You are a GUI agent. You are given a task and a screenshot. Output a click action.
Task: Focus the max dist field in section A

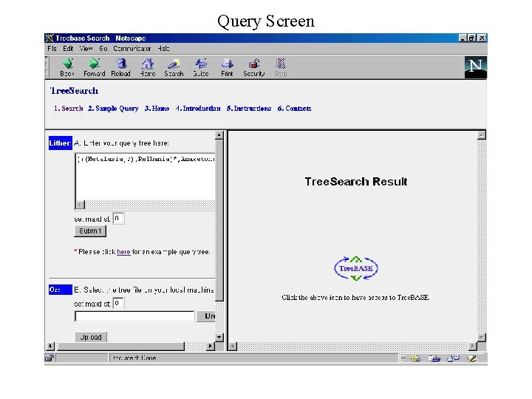118,219
